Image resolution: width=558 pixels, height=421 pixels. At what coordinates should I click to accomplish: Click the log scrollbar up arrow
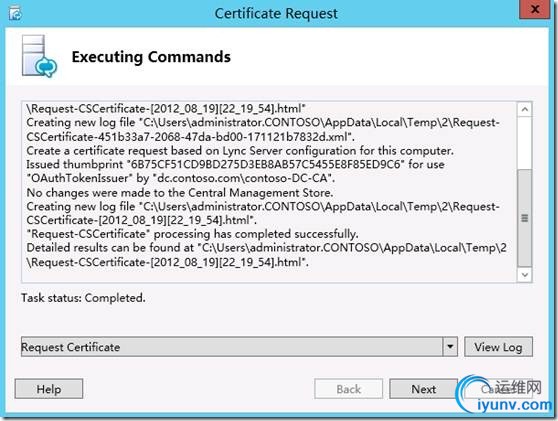click(525, 109)
